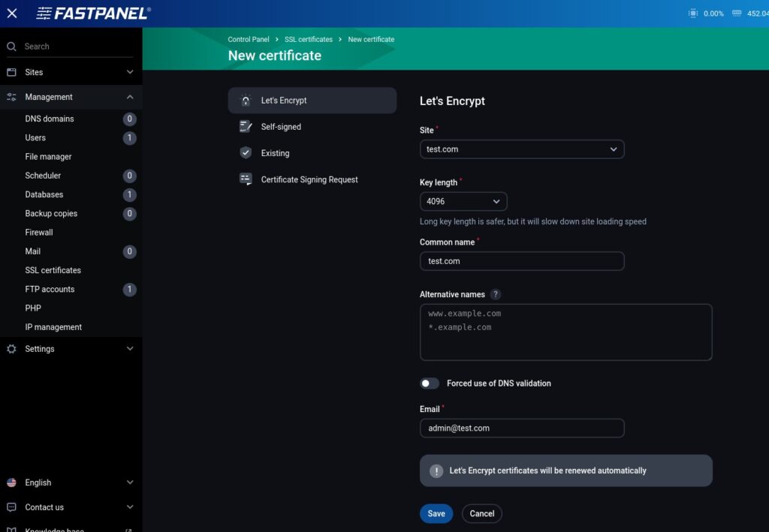Open PHP in the sidebar
769x532 pixels.
(x=33, y=308)
